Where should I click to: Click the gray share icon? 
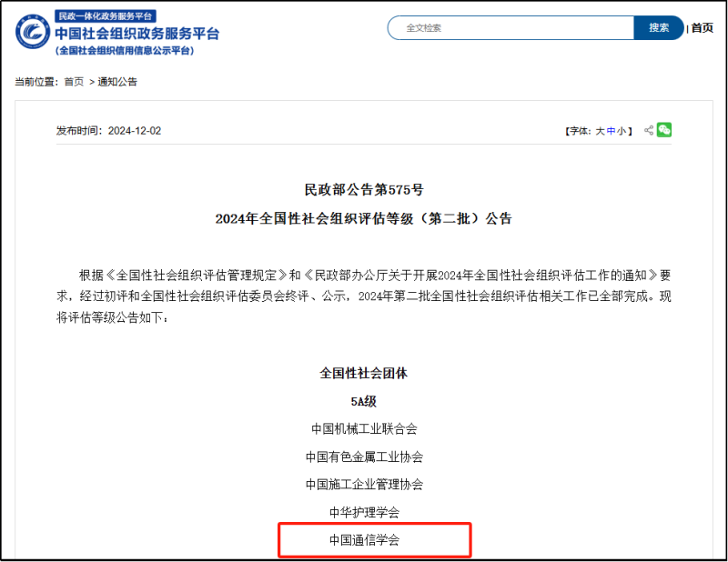pyautogui.click(x=649, y=130)
